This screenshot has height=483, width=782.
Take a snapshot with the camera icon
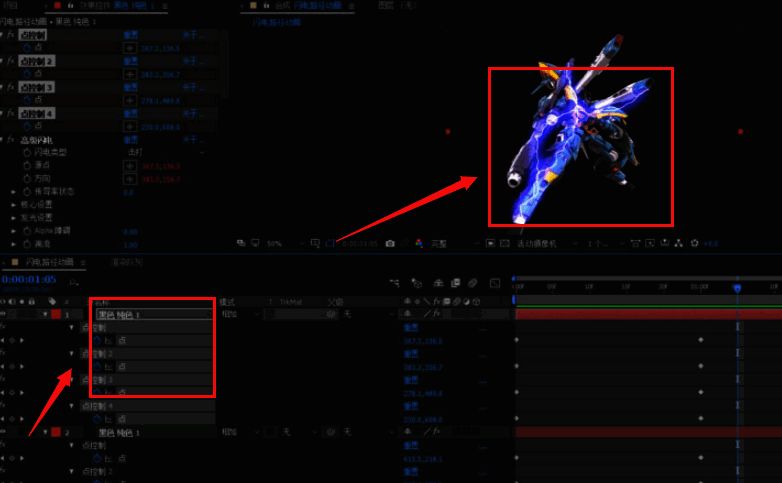click(390, 243)
